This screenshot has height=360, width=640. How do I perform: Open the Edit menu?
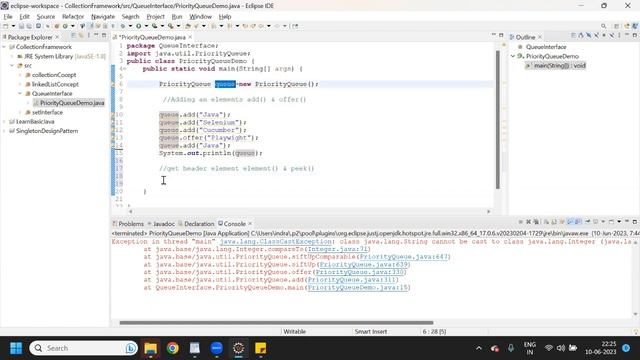pos(24,17)
